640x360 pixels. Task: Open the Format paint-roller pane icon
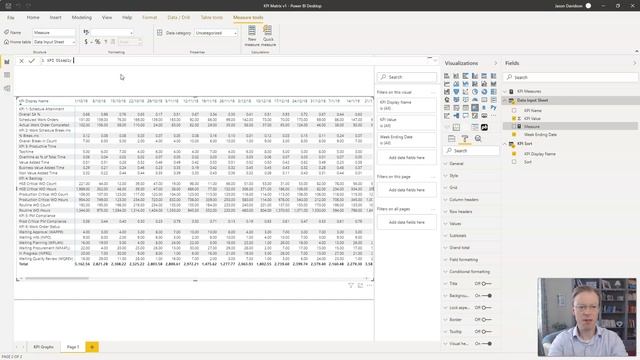coord(464,139)
